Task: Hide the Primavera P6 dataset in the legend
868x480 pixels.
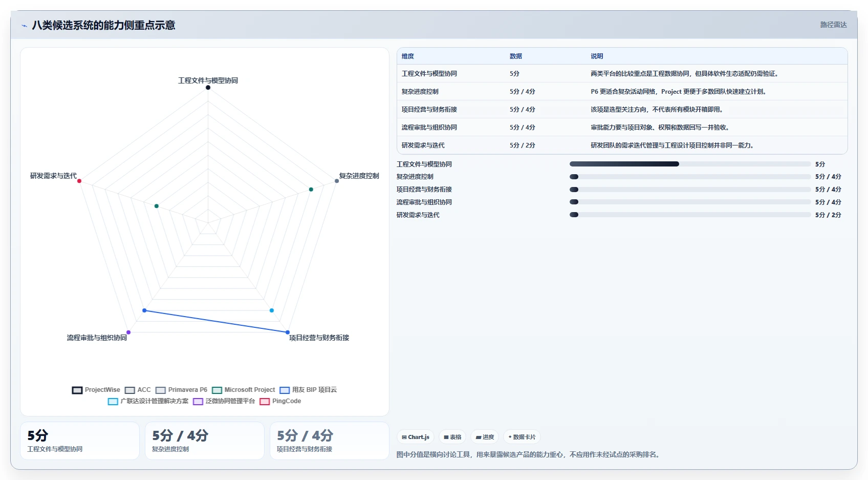Action: pyautogui.click(x=182, y=390)
